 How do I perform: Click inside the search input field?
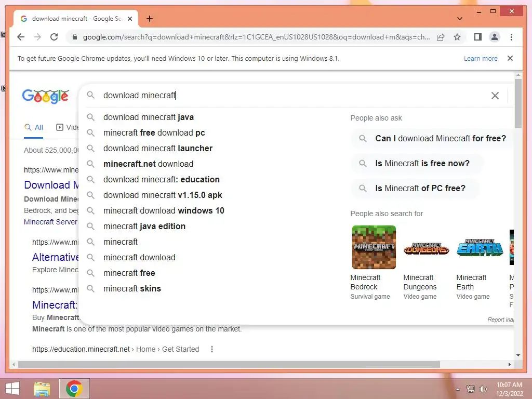pyautogui.click(x=292, y=96)
